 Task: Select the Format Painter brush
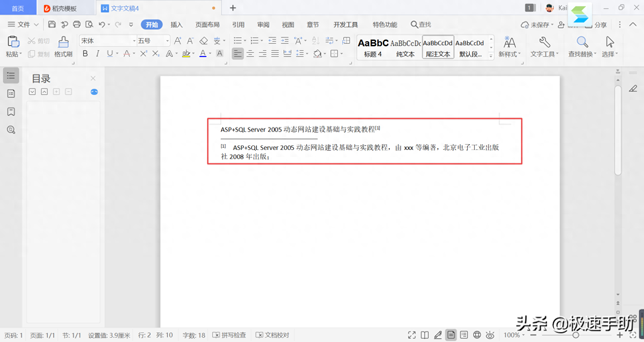[x=63, y=42]
